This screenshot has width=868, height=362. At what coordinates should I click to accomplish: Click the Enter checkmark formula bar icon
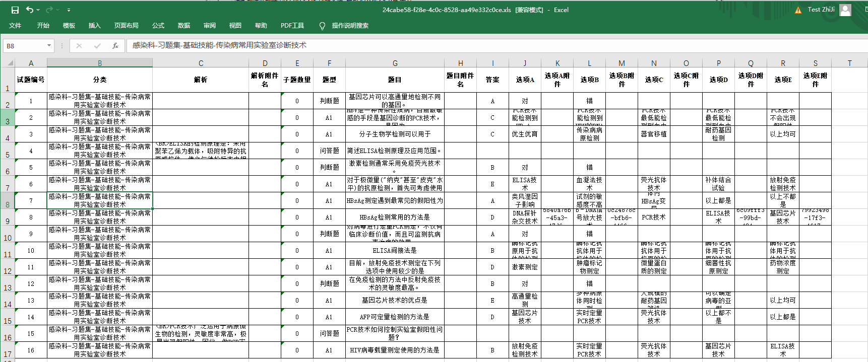tap(97, 46)
